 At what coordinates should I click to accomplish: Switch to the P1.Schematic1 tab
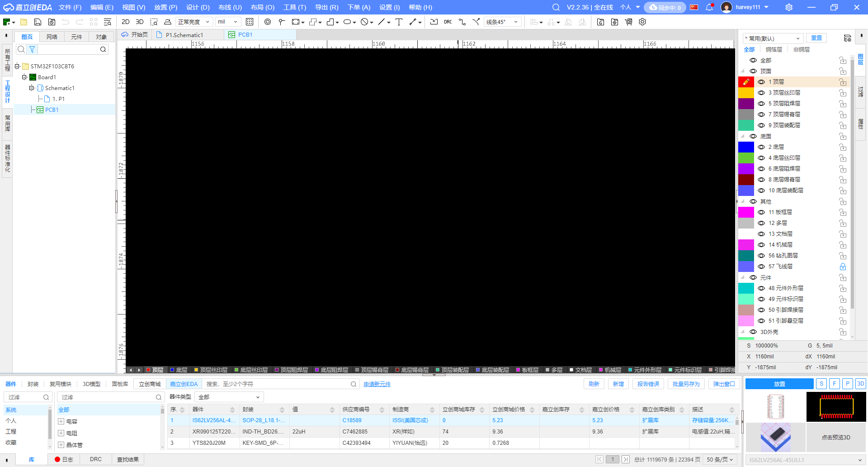184,35
